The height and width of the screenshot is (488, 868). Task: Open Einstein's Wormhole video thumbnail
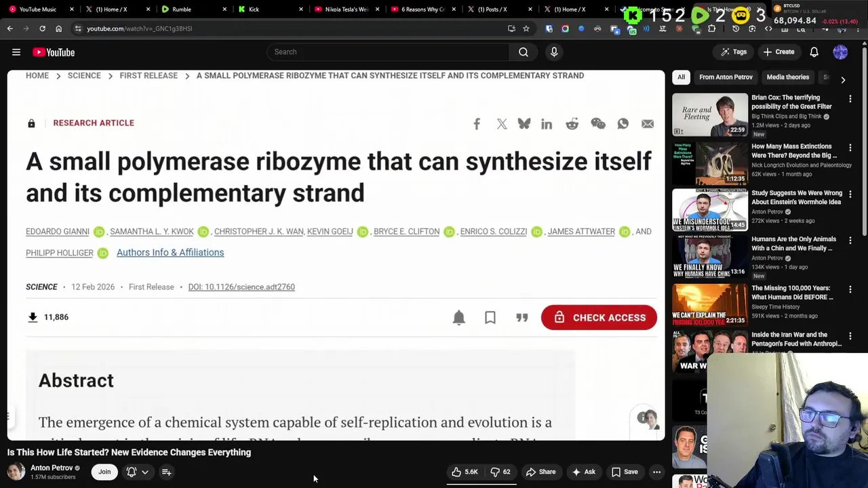[710, 209]
